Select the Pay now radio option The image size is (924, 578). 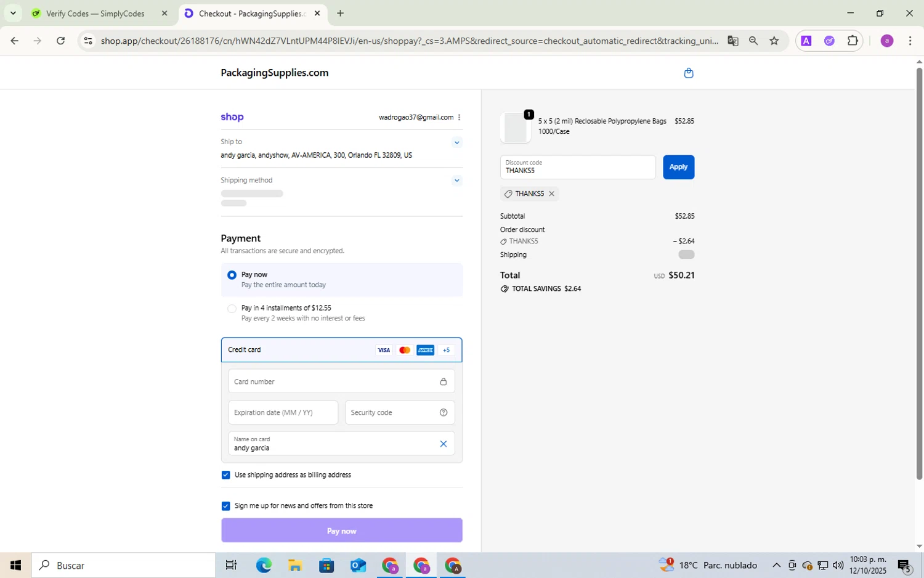(232, 275)
